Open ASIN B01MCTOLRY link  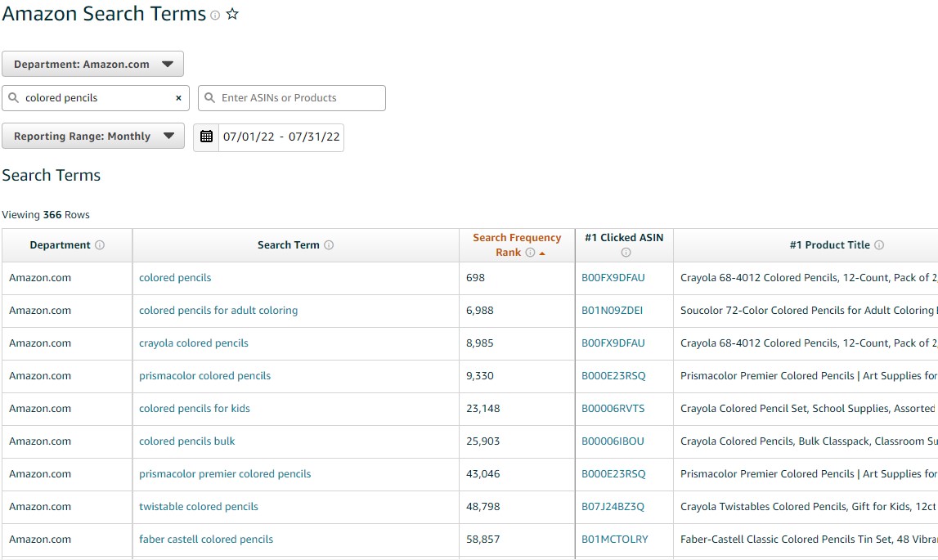pyautogui.click(x=615, y=540)
